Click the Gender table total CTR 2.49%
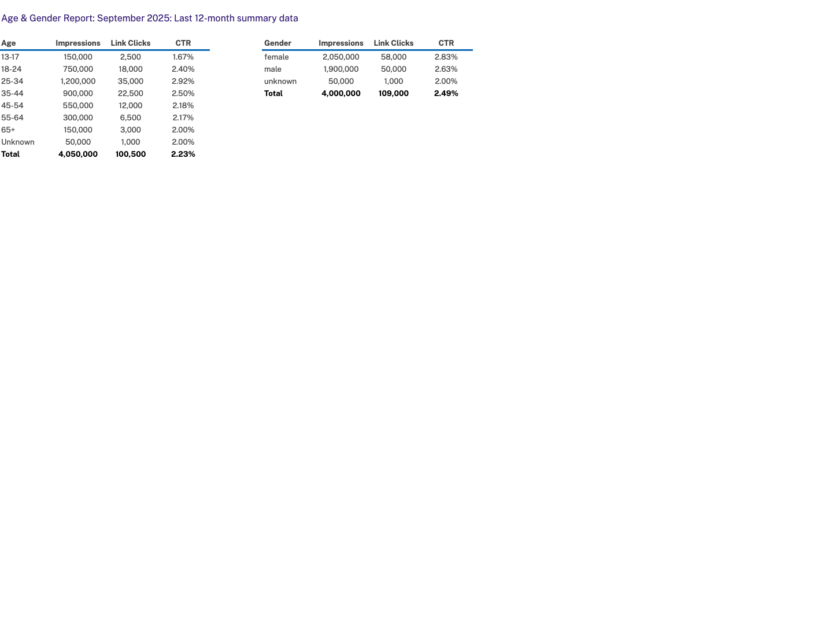The image size is (840, 637). (446, 94)
